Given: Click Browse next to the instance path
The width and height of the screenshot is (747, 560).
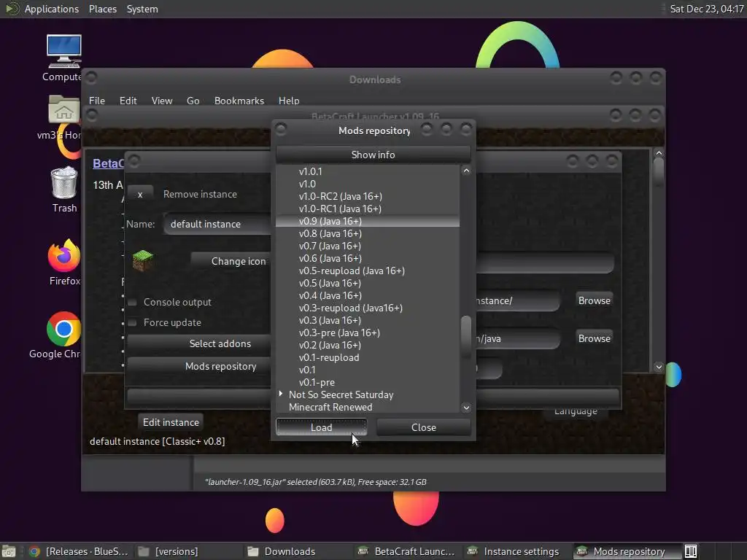Looking at the screenshot, I should [594, 300].
